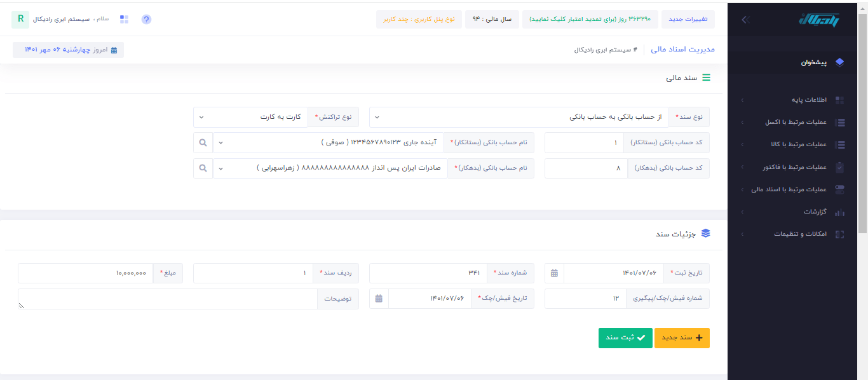The width and height of the screenshot is (868, 380).
Task: Select پیشخوان in the sidebar menu
Action: (815, 62)
